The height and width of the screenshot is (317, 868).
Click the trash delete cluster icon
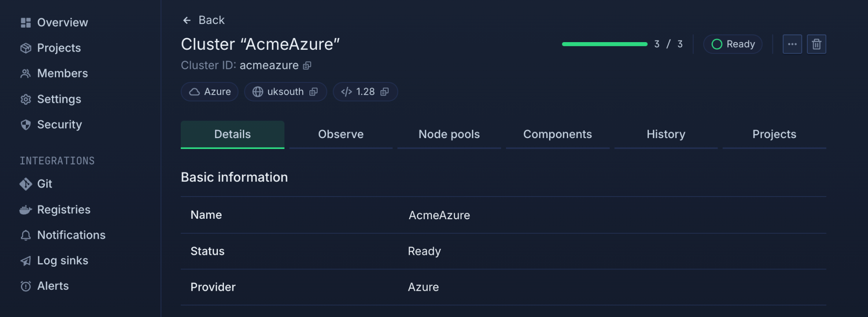[x=816, y=44]
